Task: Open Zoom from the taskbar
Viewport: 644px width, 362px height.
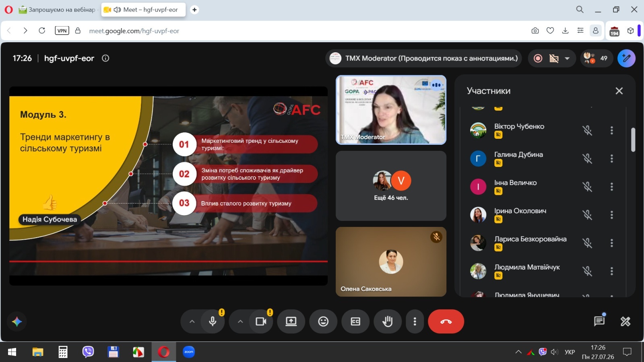Action: point(189,352)
